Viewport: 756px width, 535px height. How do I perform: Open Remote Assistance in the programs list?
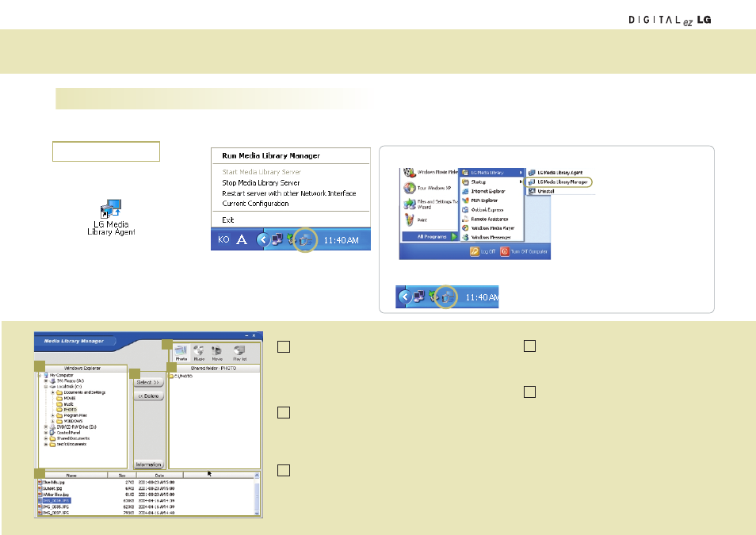pos(485,219)
